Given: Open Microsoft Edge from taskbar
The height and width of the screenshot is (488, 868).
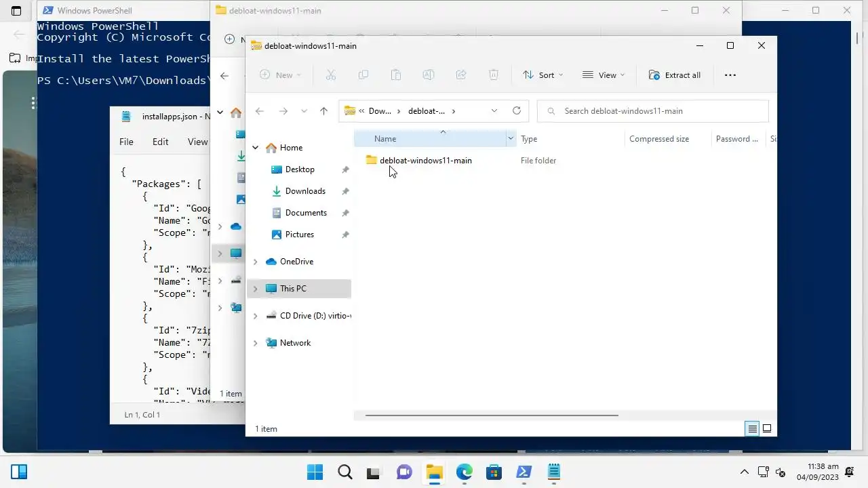Looking at the screenshot, I should pyautogui.click(x=464, y=472).
